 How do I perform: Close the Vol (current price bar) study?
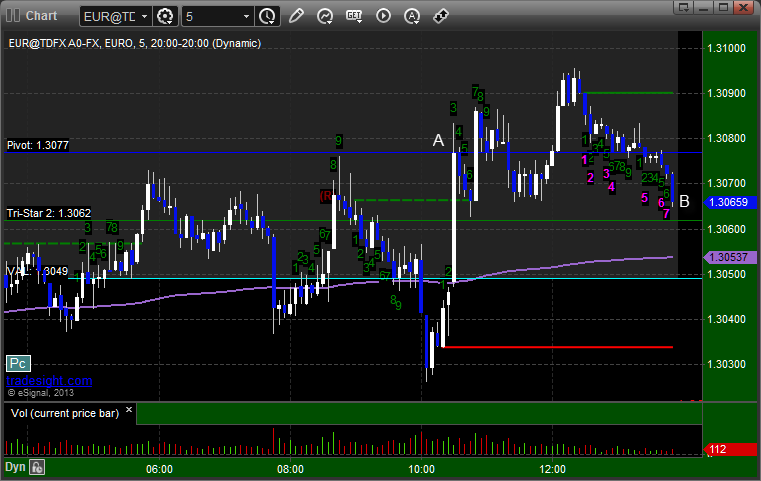[129, 410]
